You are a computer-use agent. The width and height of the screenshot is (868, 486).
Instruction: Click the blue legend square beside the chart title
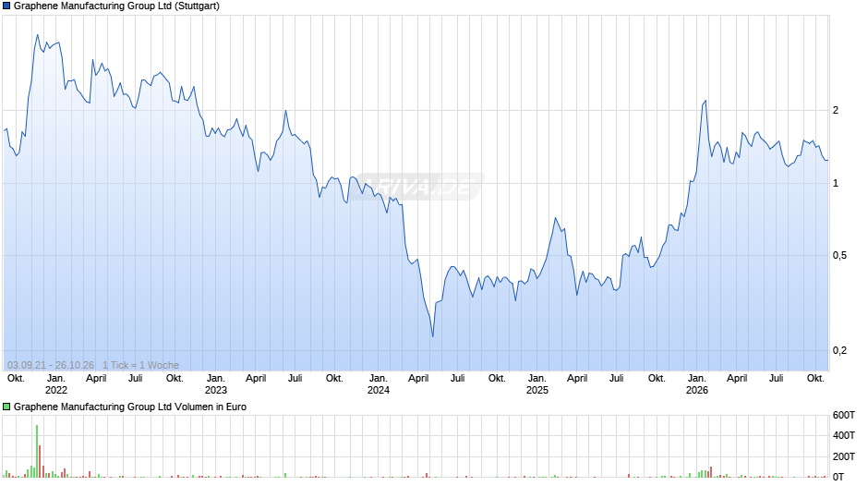pyautogui.click(x=6, y=6)
